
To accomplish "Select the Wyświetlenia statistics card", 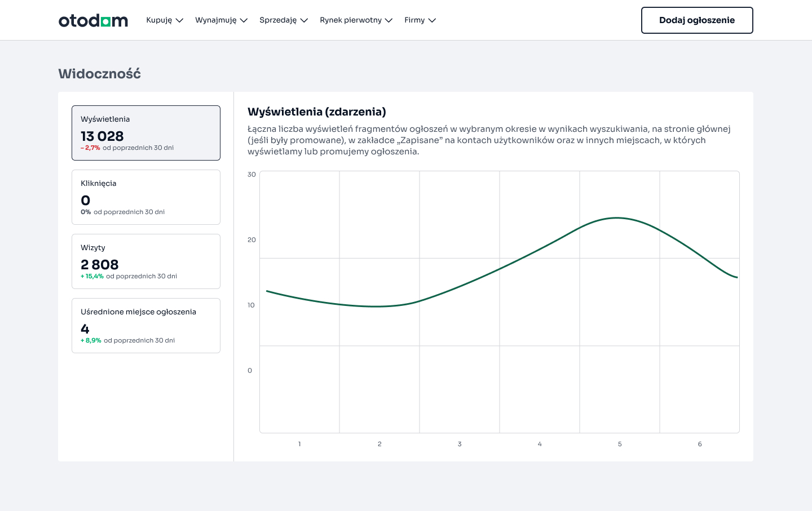I will click(x=145, y=133).
